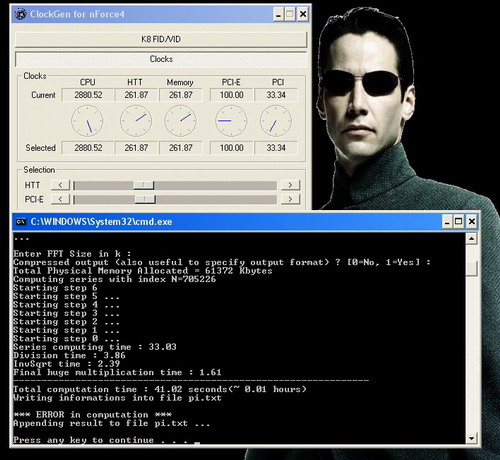Click the 'ERROR in computation' line
The width and height of the screenshot is (500, 460).
pyautogui.click(x=93, y=415)
